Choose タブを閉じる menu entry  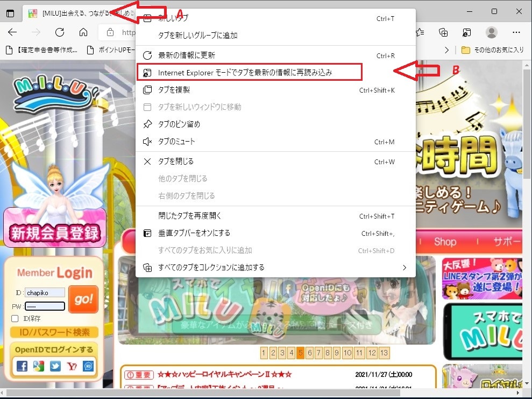pos(275,162)
